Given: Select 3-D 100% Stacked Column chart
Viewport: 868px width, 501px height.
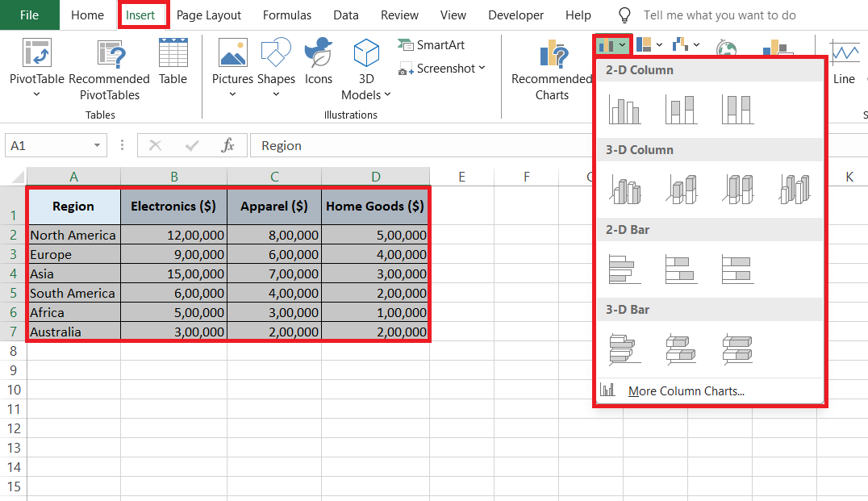Looking at the screenshot, I should (x=738, y=190).
